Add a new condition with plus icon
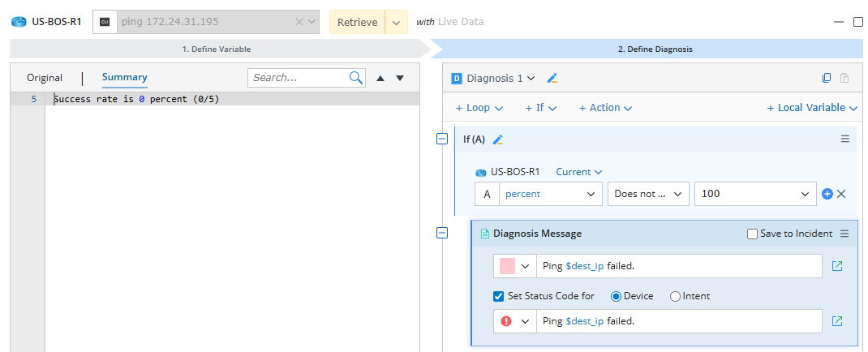Image resolution: width=868 pixels, height=352 pixels. pyautogui.click(x=827, y=194)
